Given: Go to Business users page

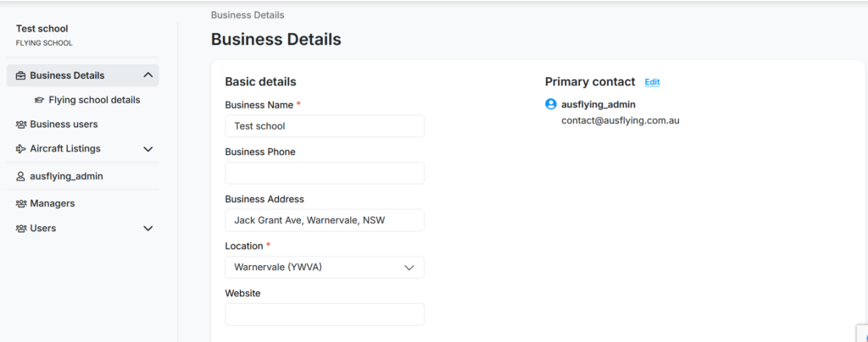Looking at the screenshot, I should point(64,124).
